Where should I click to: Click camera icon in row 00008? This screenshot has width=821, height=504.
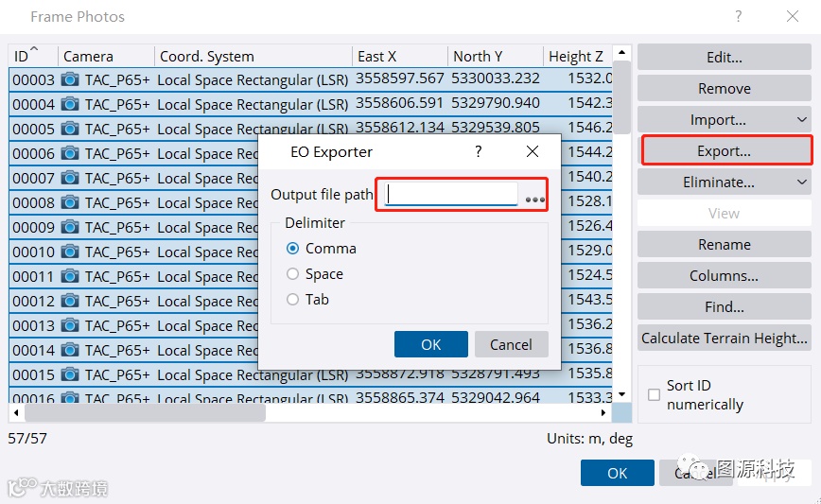pyautogui.click(x=70, y=202)
